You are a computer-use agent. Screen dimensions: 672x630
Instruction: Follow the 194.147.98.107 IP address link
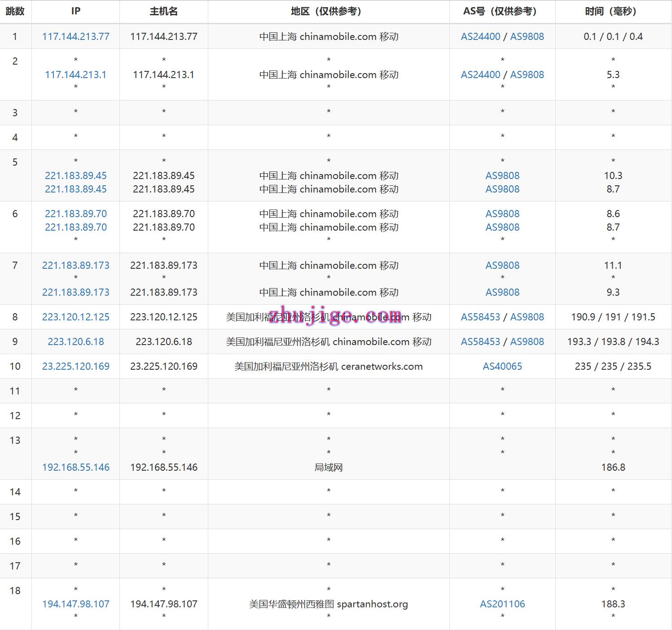click(x=75, y=604)
